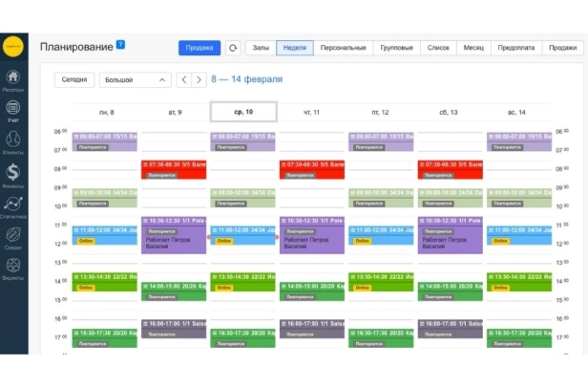Image resolution: width=588 pixels, height=387 pixels.
Task: Open the Ресепшн home icon in sidebar
Action: (x=13, y=77)
